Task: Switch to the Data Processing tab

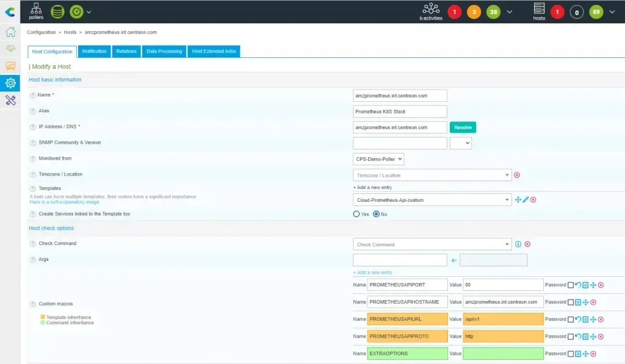Action: (x=164, y=51)
